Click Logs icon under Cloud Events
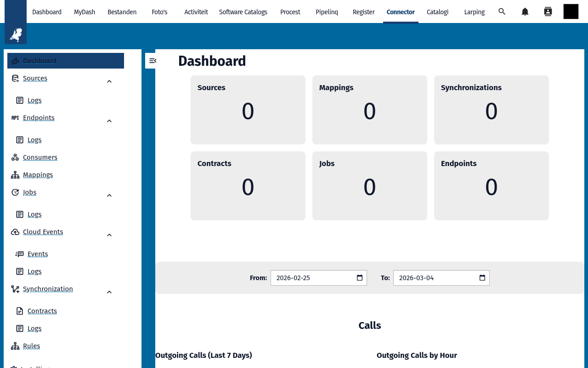The height and width of the screenshot is (368, 588). coord(20,271)
